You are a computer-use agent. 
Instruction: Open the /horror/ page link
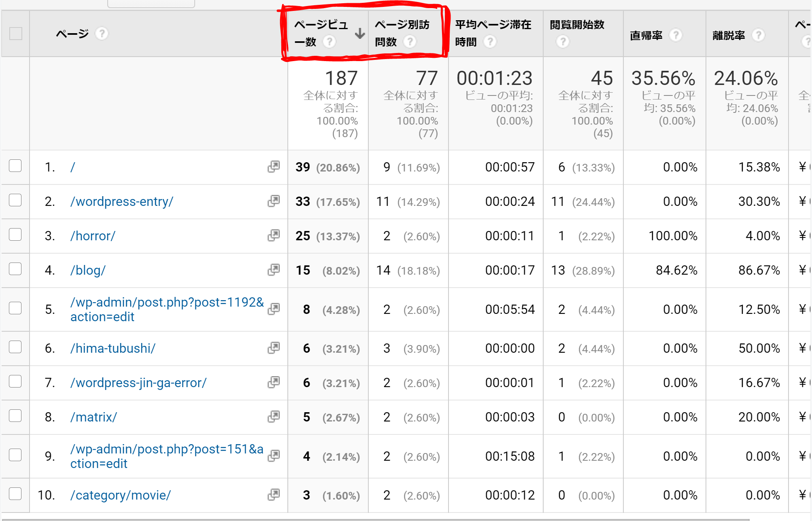pos(93,236)
